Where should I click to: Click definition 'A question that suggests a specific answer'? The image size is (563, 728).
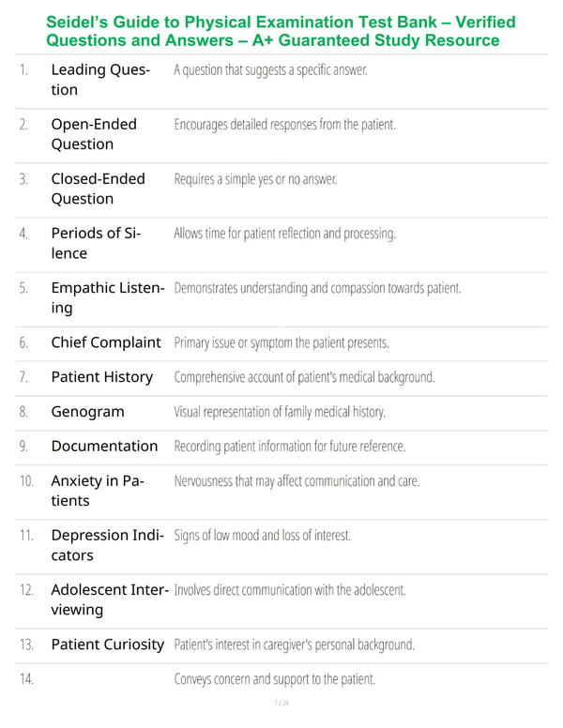[x=271, y=70]
